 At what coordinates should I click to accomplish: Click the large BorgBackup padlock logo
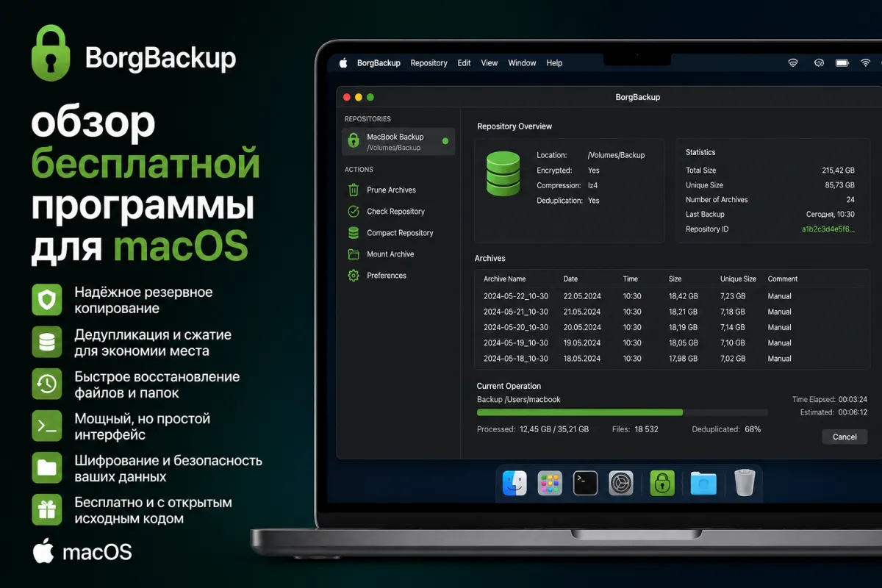[x=51, y=53]
